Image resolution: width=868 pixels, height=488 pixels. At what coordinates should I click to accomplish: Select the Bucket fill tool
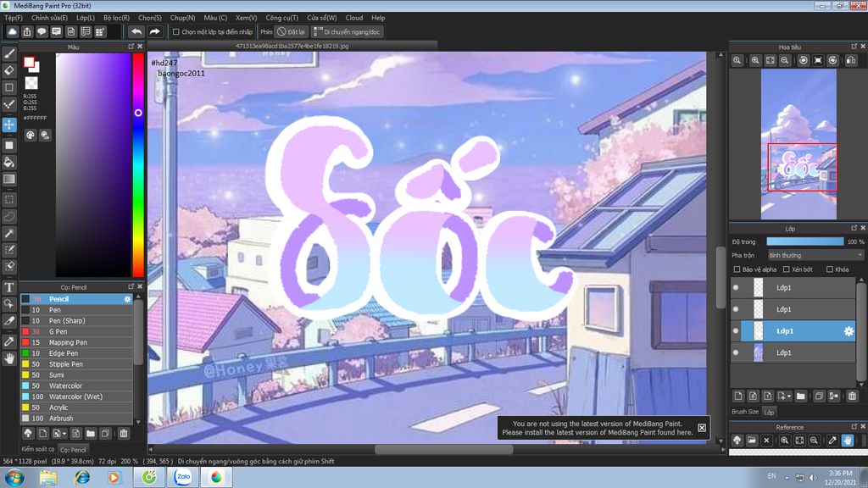click(9, 162)
